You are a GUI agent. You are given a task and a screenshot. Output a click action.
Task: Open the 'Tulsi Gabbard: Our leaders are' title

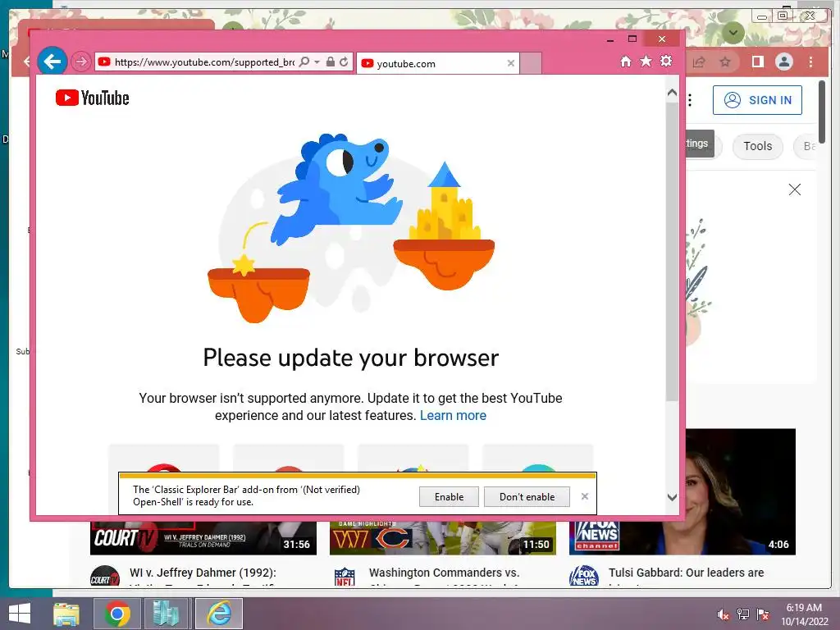coord(686,573)
